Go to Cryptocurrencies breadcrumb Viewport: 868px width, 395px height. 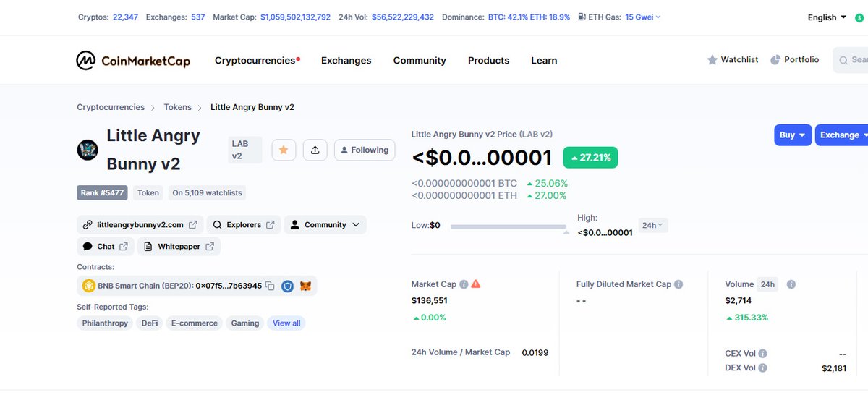111,107
